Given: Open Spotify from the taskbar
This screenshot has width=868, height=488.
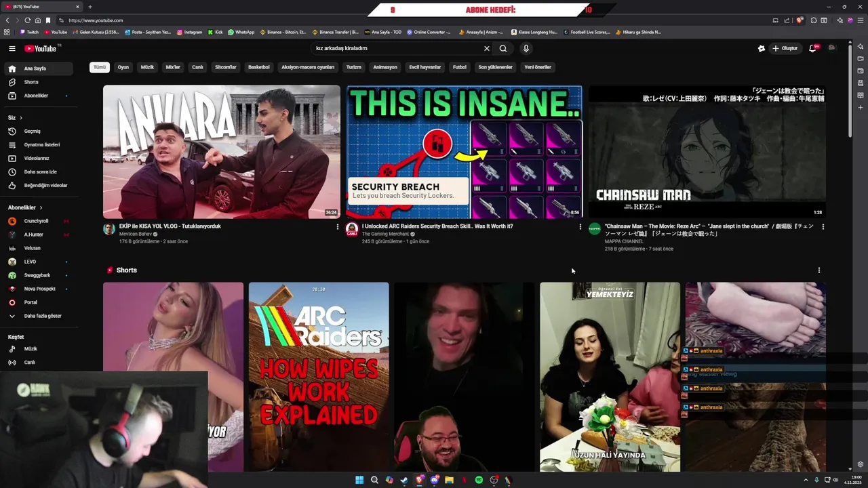Looking at the screenshot, I should click(479, 480).
